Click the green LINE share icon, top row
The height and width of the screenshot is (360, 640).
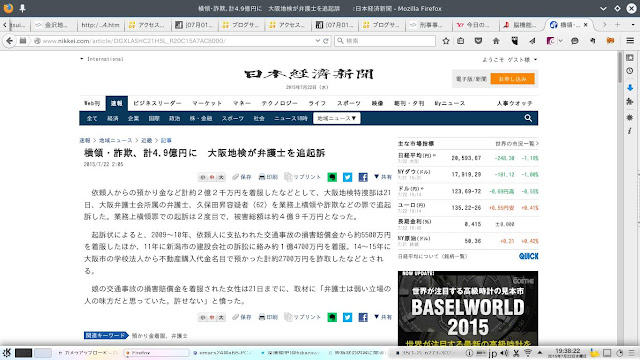(x=332, y=177)
